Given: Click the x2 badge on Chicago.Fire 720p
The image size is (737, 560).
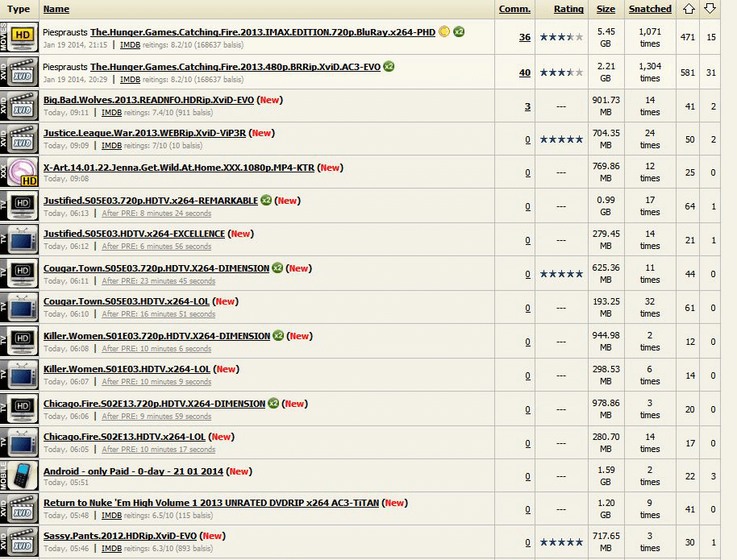Looking at the screenshot, I should [x=273, y=403].
